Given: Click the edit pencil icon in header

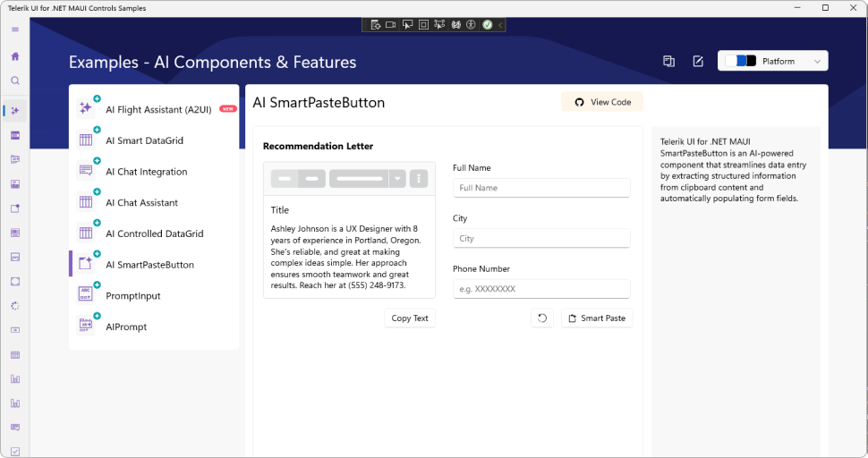Looking at the screenshot, I should [698, 62].
